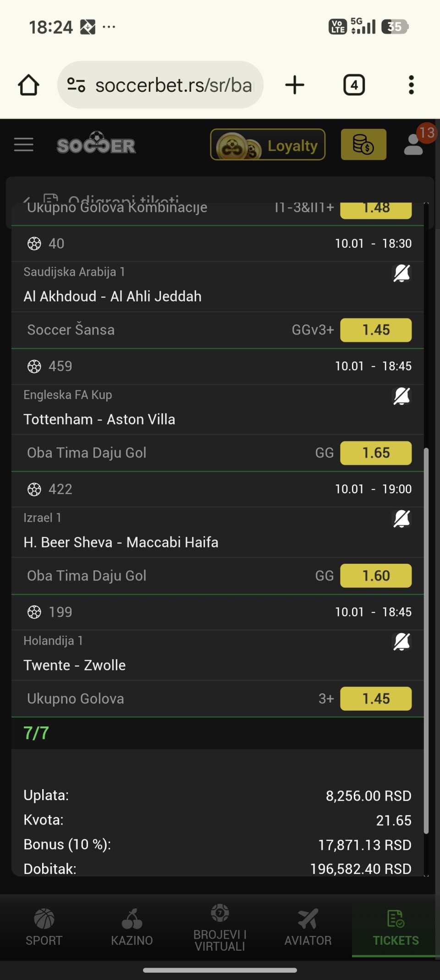Open the deposit coins icon
The image size is (440, 980).
[363, 145]
